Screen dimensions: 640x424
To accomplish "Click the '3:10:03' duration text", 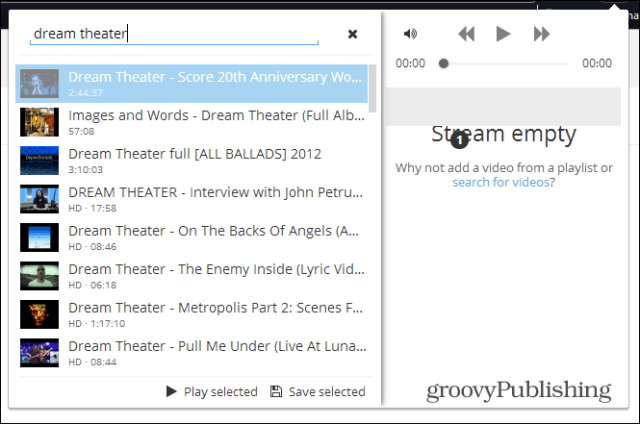I will 85,170.
